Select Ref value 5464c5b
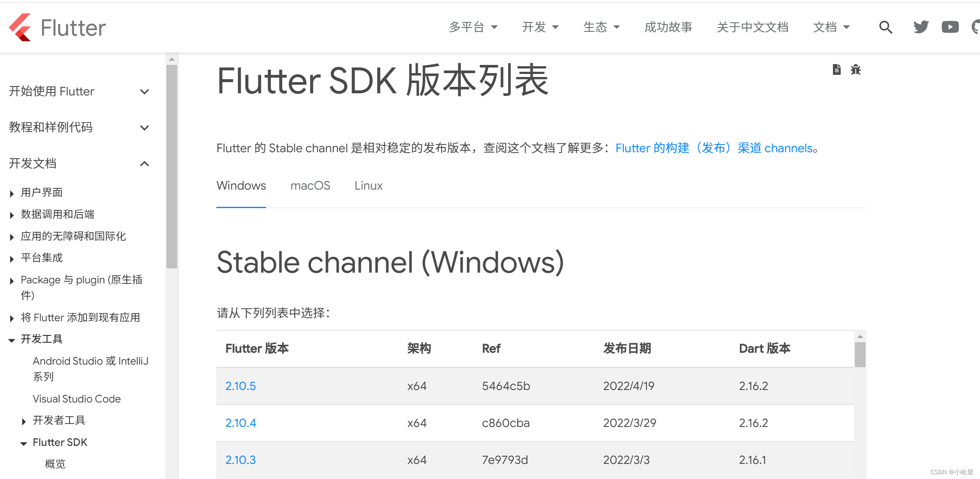The width and height of the screenshot is (980, 479). point(506,386)
